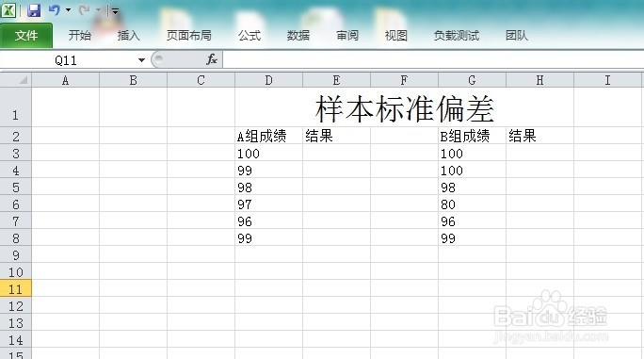Click the B组成绩 header cell
Image resolution: width=644 pixels, height=359 pixels.
coord(472,136)
